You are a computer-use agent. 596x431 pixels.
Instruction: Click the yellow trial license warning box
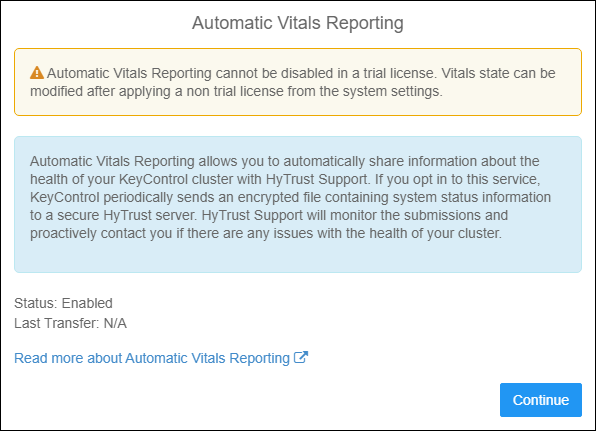[x=298, y=82]
